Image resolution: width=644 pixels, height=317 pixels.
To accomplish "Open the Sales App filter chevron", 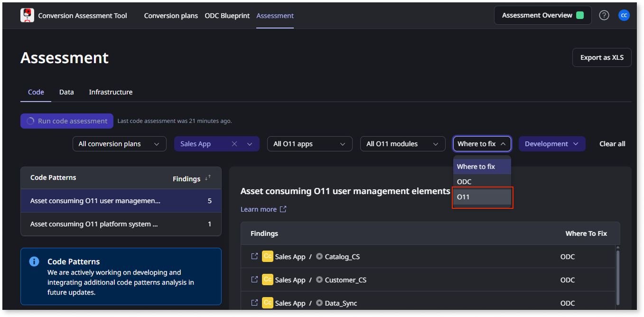I will (x=250, y=144).
